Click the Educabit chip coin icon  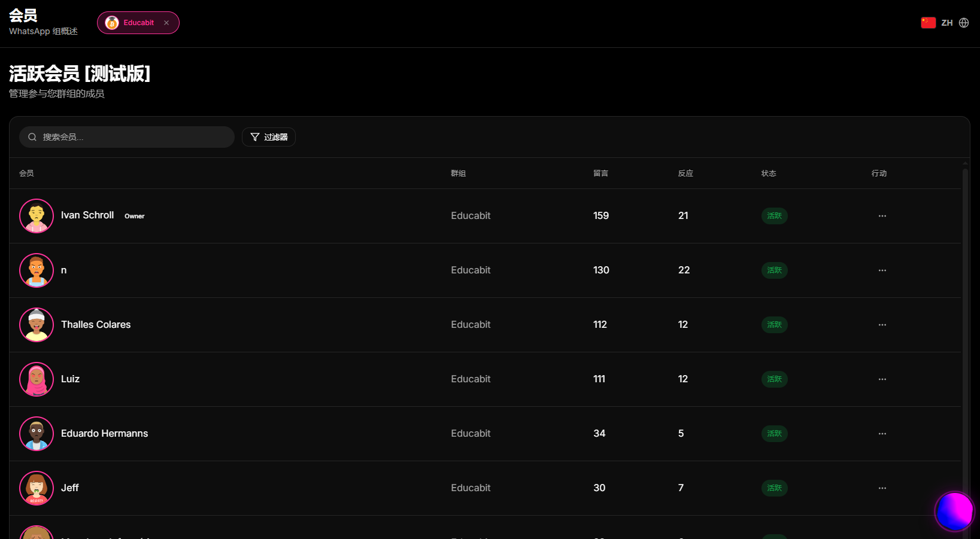(112, 23)
